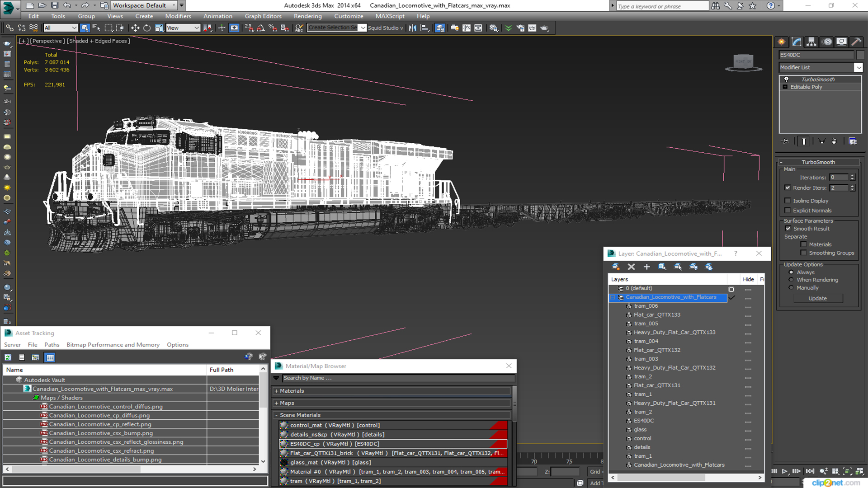
Task: Open the Modifiers menu
Action: pyautogui.click(x=178, y=16)
